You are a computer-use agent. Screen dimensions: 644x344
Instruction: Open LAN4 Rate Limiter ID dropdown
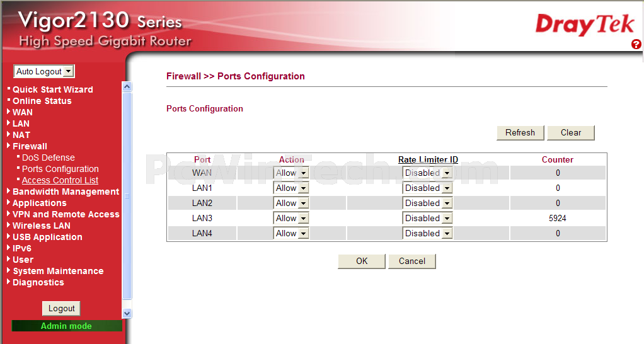[x=428, y=234]
